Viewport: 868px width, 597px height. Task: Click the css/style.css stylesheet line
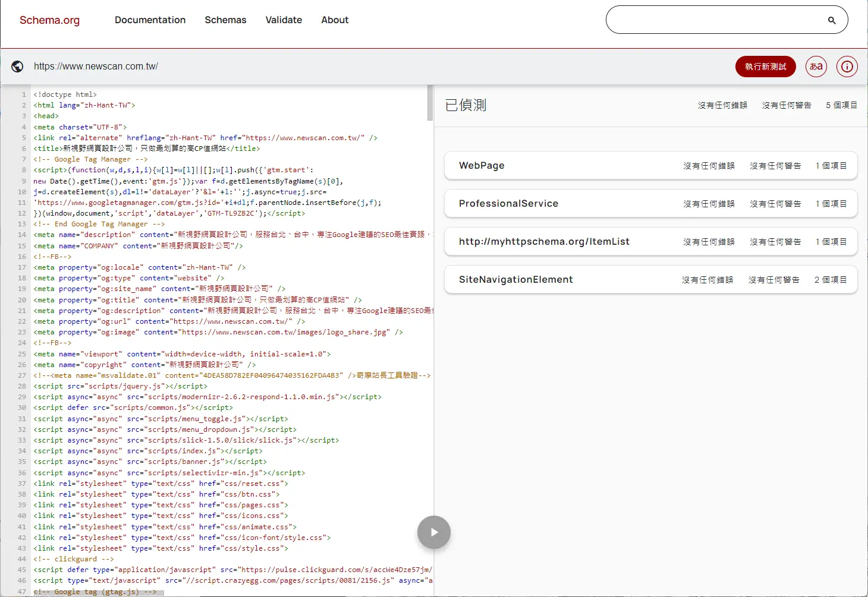click(161, 548)
